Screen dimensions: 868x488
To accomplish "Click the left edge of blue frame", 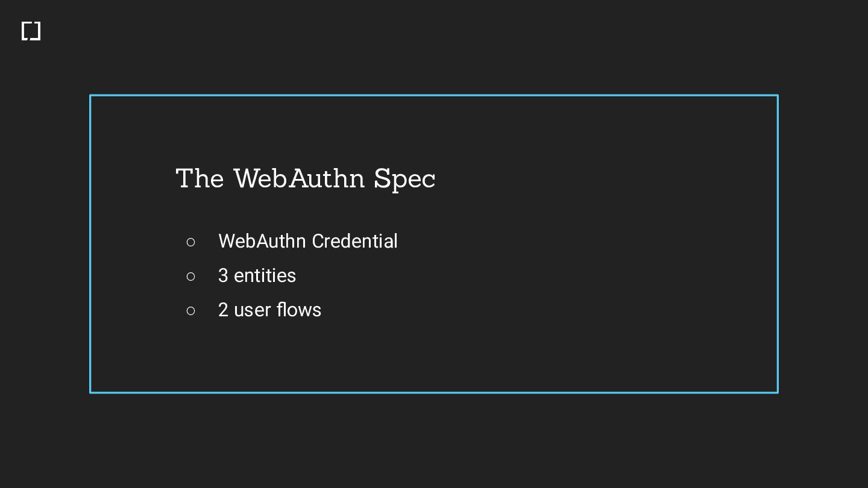I will pyautogui.click(x=90, y=243).
